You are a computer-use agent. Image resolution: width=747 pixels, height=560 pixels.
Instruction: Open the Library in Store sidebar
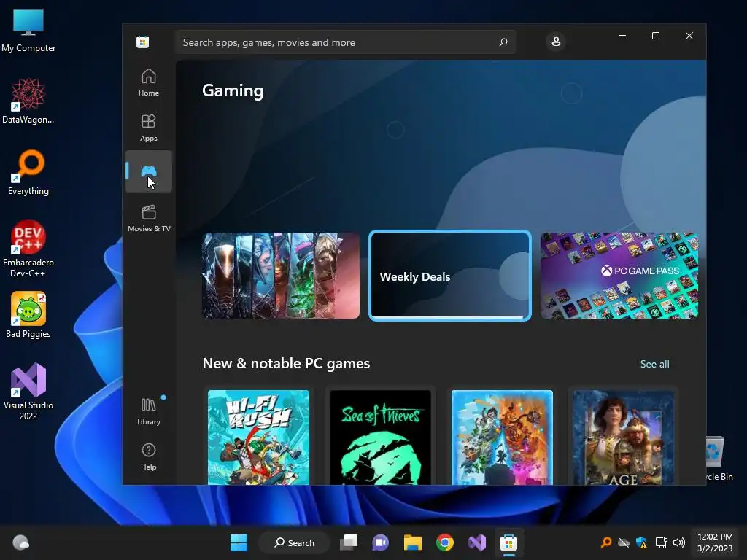[149, 411]
